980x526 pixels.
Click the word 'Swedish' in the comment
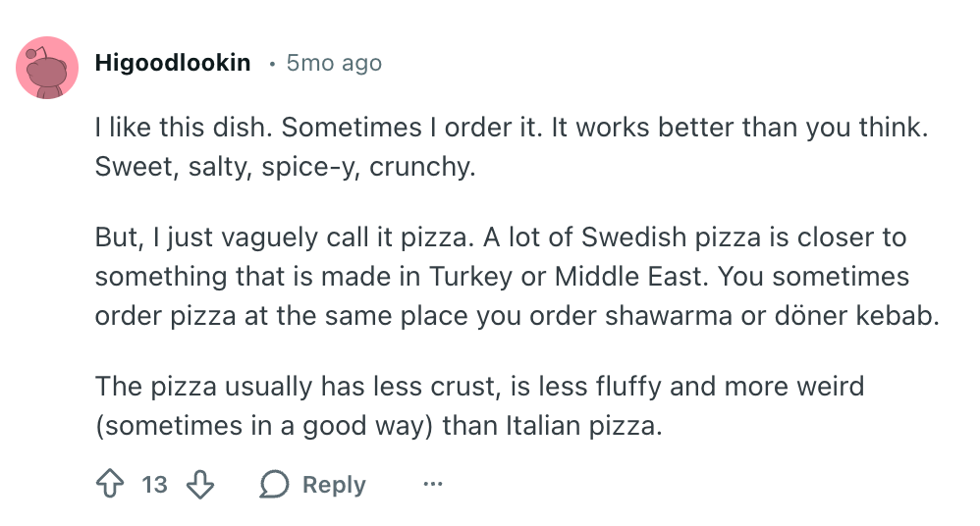click(639, 238)
